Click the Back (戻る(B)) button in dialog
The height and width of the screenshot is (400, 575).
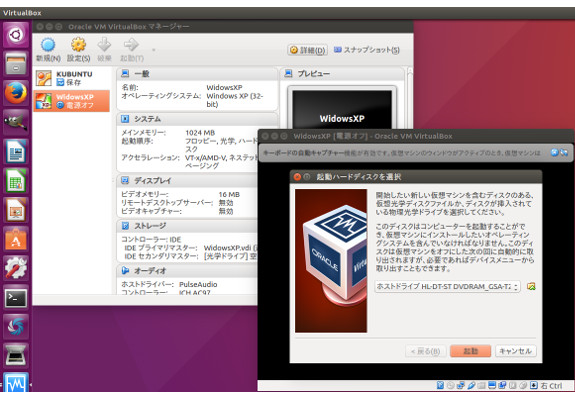[x=425, y=351]
